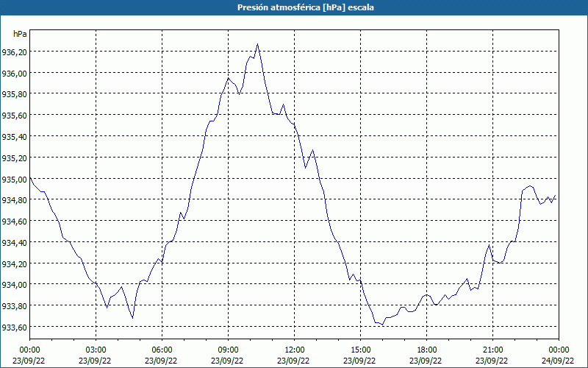588x368 pixels.
Task: Click the blue curve's highest peak above 936,20
Action: click(x=257, y=44)
